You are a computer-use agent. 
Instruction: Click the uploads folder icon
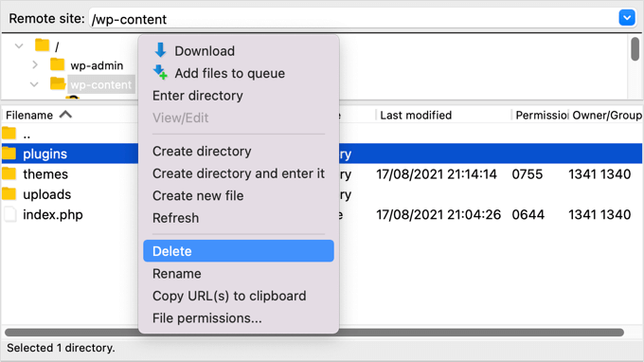pos(9,193)
